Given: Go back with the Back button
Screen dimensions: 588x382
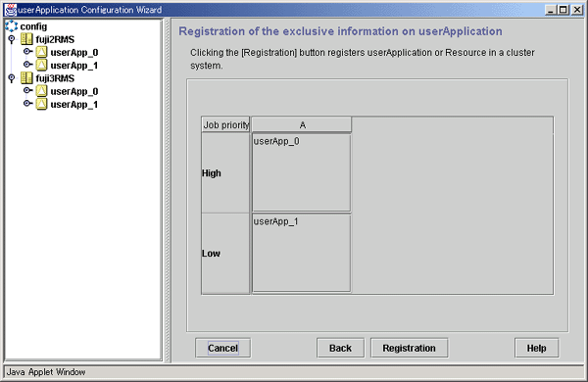Looking at the screenshot, I should click(x=340, y=348).
